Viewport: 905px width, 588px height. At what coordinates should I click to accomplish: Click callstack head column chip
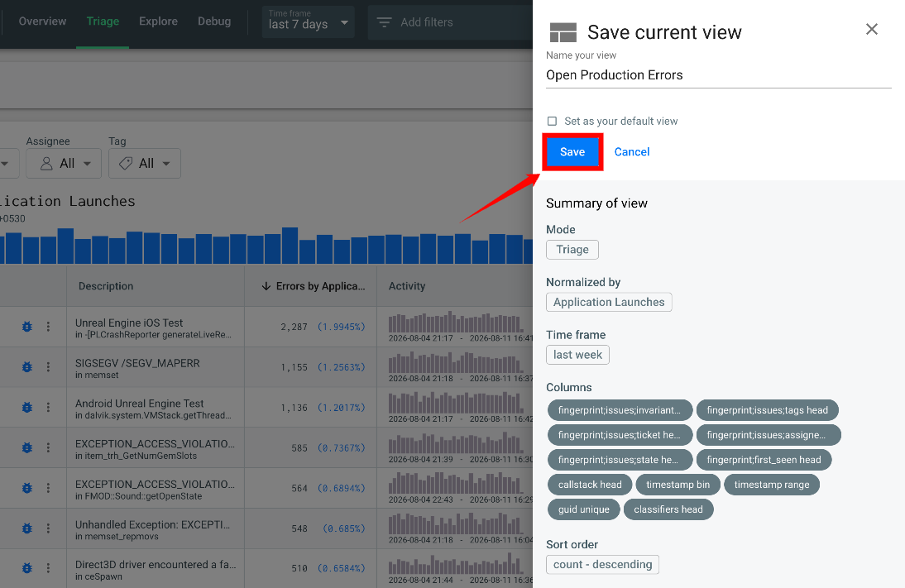tap(590, 485)
